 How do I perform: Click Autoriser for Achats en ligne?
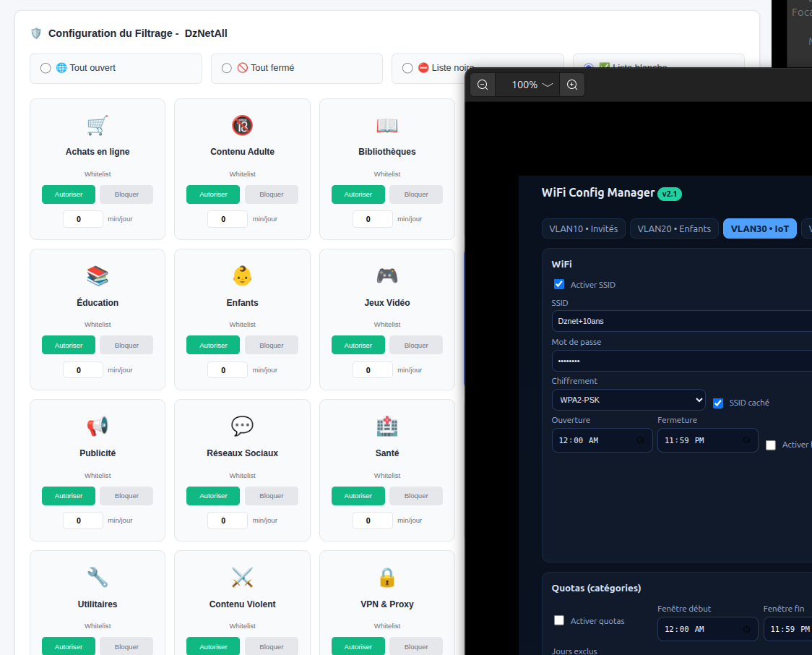[69, 194]
